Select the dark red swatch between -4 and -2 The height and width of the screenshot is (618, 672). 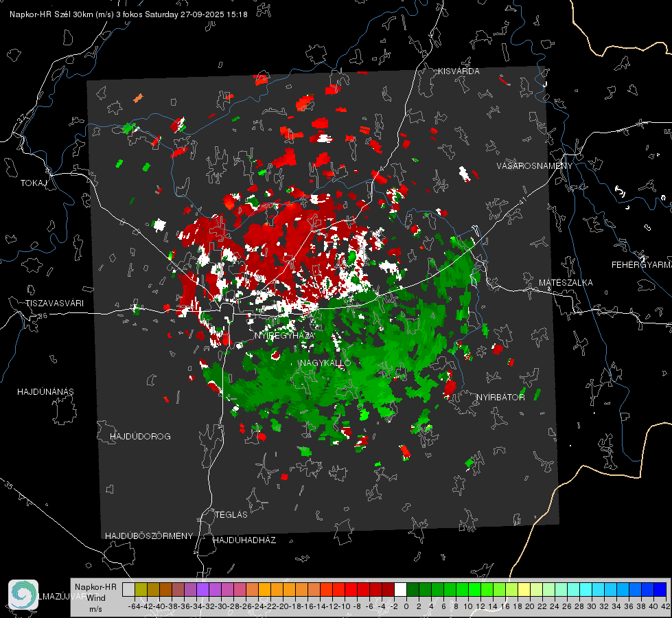[388, 589]
